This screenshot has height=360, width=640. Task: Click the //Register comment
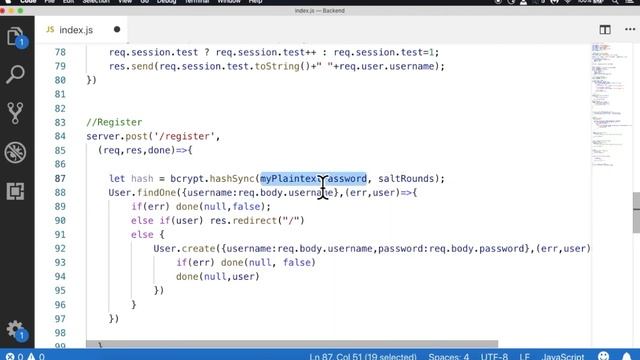click(x=114, y=122)
